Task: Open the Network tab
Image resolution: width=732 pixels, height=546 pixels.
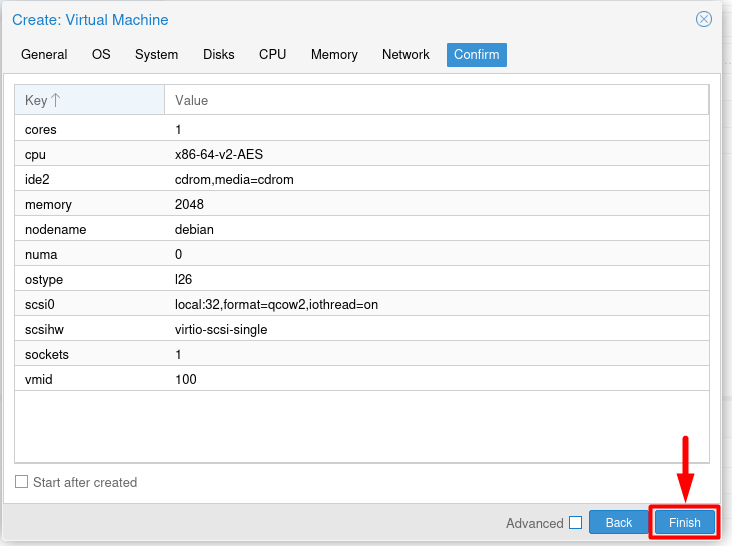Action: click(x=406, y=55)
